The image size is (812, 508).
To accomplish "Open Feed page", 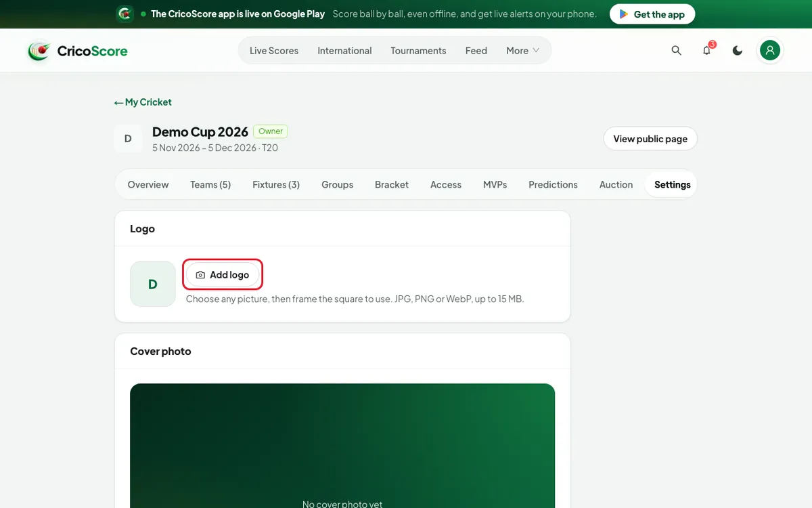I will click(476, 51).
